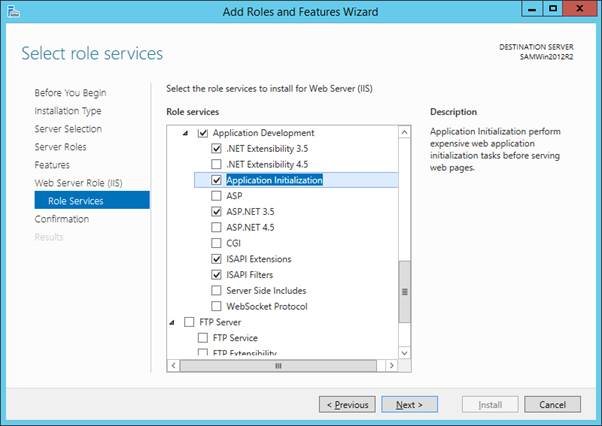602x426 pixels.
Task: Select the ISAPI Extensions label
Action: point(259,259)
